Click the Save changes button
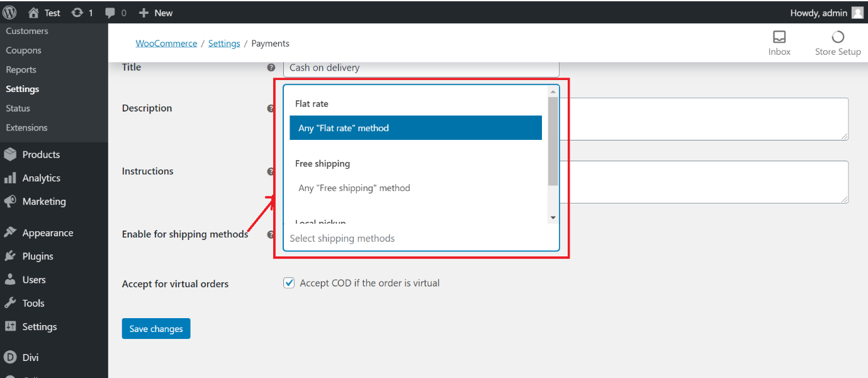This screenshot has width=868, height=378. pos(156,328)
